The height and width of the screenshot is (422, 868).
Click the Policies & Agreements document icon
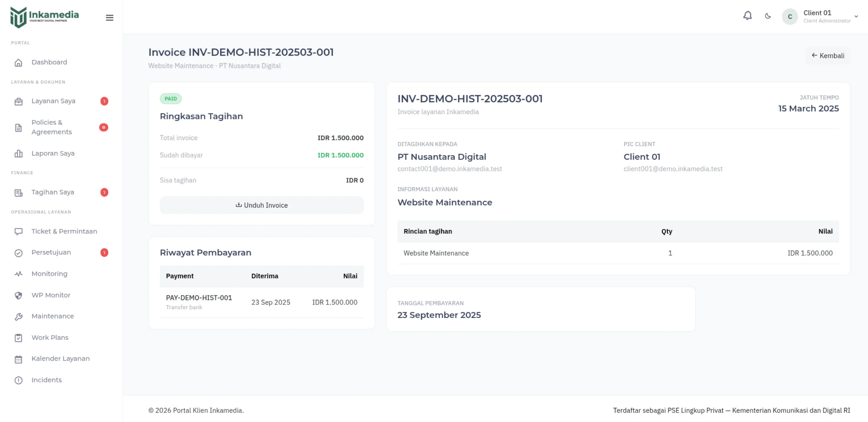click(x=18, y=128)
